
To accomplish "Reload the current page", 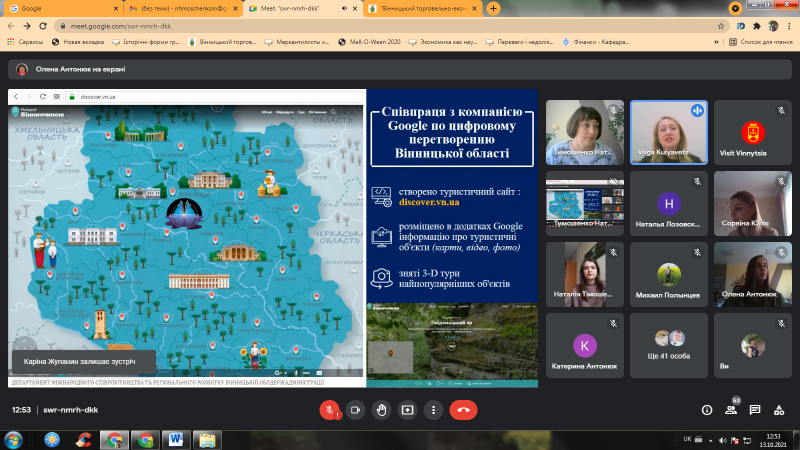I will 43,26.
